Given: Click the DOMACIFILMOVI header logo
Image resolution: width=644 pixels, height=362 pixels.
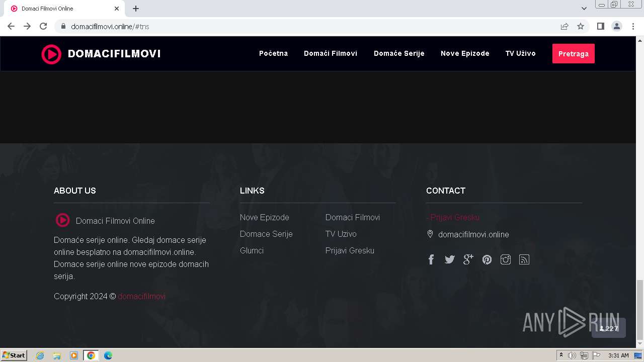Looking at the screenshot, I should (101, 54).
